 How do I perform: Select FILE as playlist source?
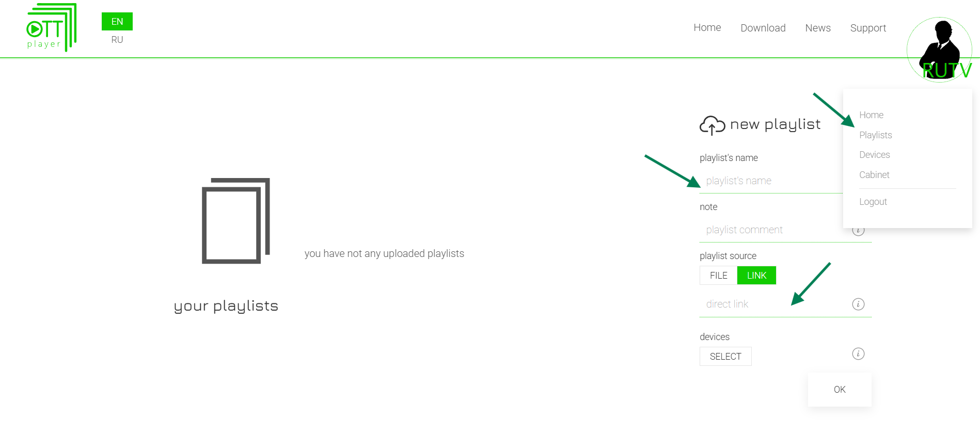(x=718, y=276)
